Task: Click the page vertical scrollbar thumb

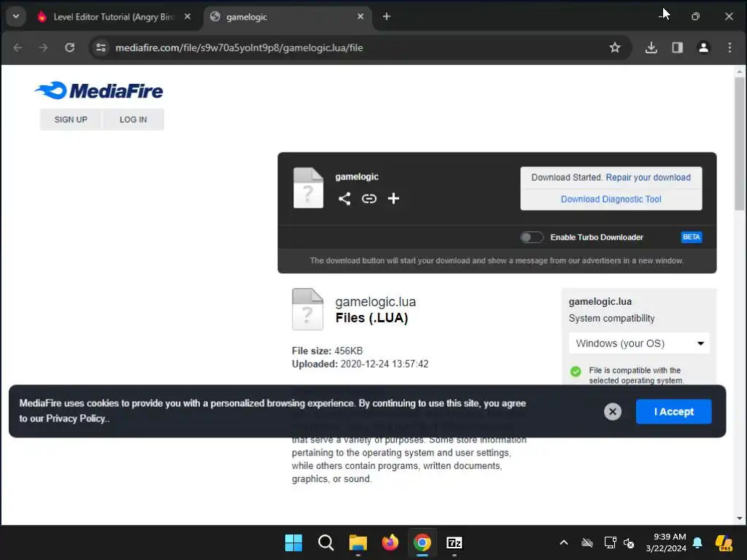Action: [740, 143]
